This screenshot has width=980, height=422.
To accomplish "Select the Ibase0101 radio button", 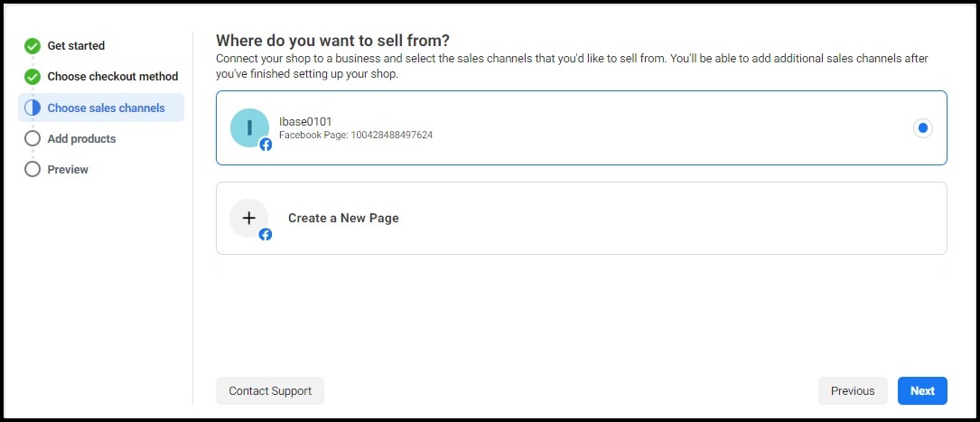I will coord(922,128).
